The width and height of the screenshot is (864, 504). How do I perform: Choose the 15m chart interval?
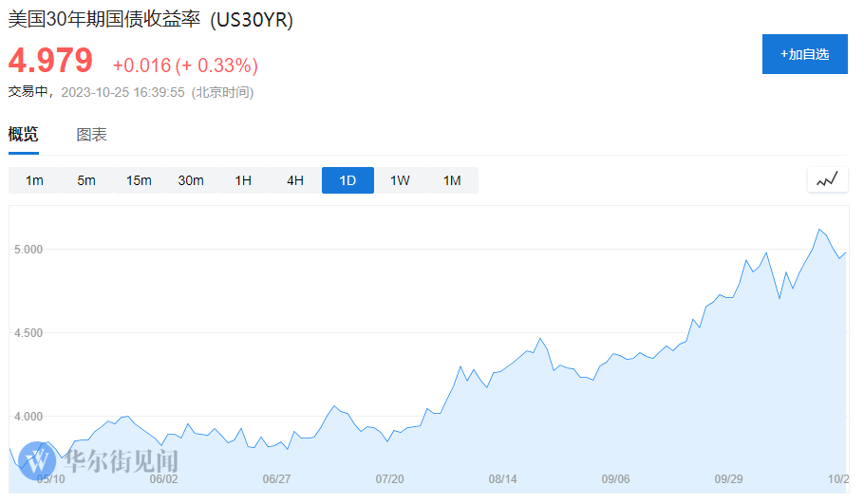pyautogui.click(x=139, y=180)
